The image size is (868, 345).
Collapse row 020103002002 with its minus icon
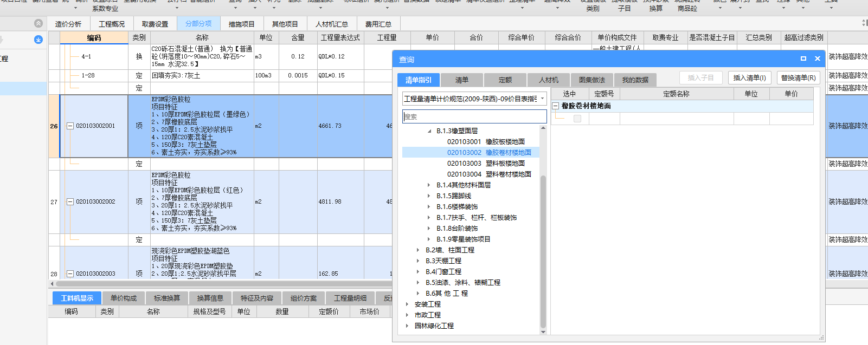click(x=70, y=201)
